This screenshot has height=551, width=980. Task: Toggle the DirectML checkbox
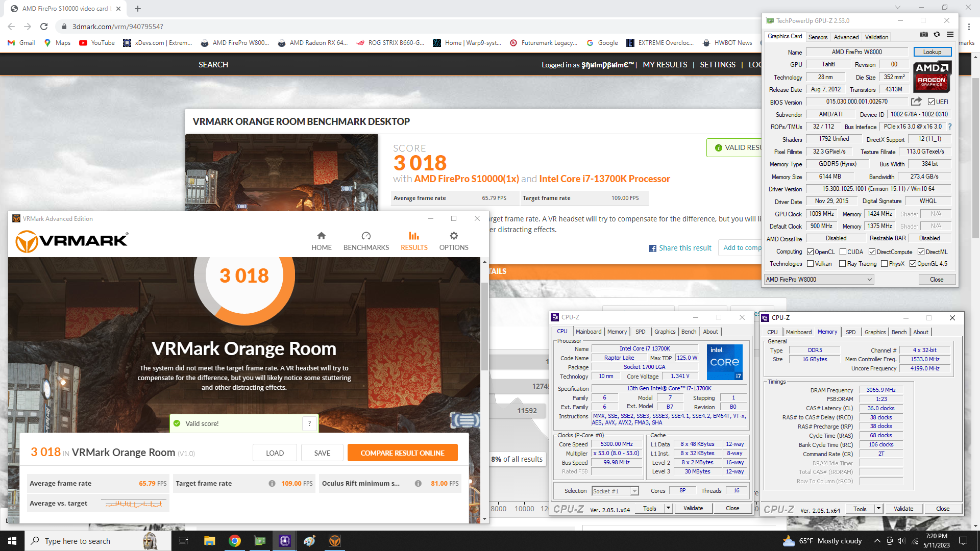click(x=921, y=252)
